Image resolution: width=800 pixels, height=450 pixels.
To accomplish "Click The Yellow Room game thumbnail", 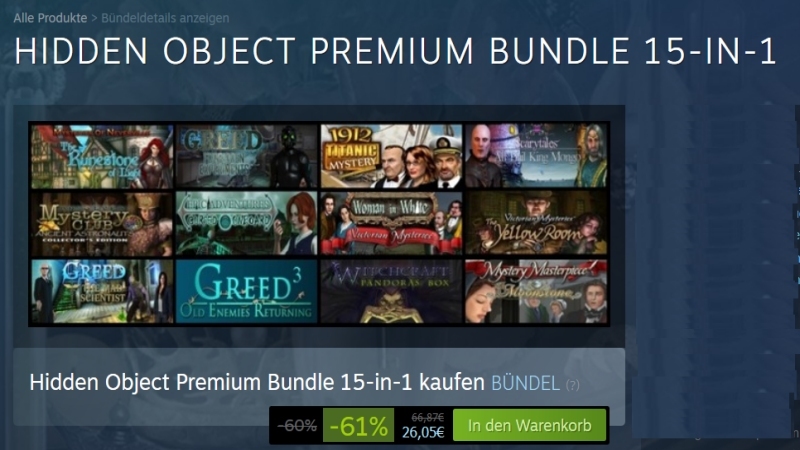I will point(536,224).
